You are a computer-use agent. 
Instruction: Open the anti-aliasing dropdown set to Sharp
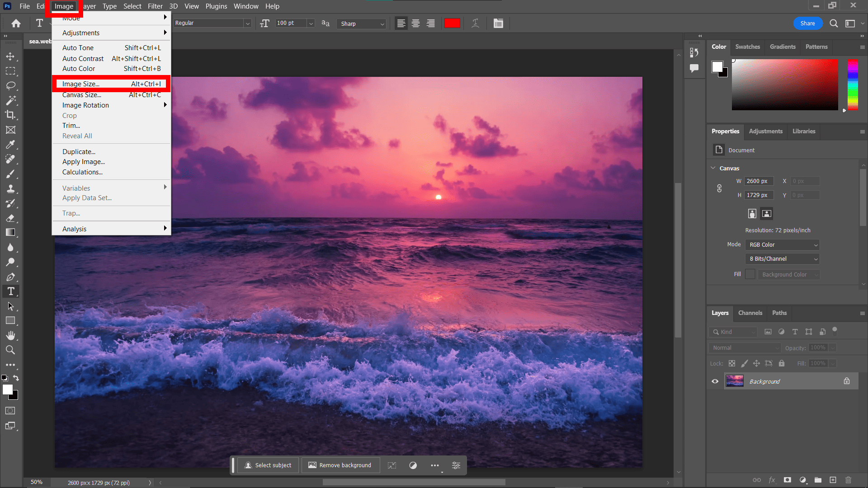pyautogui.click(x=361, y=23)
